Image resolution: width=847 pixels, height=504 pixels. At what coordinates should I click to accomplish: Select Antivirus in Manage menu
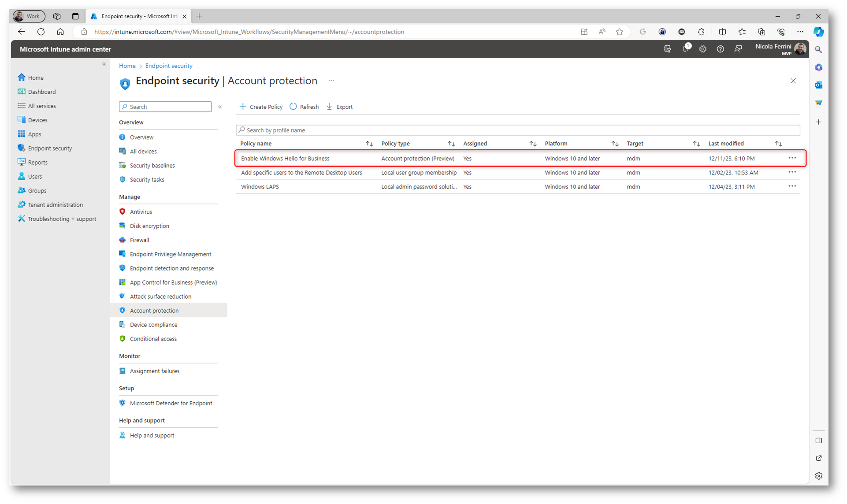pyautogui.click(x=141, y=212)
